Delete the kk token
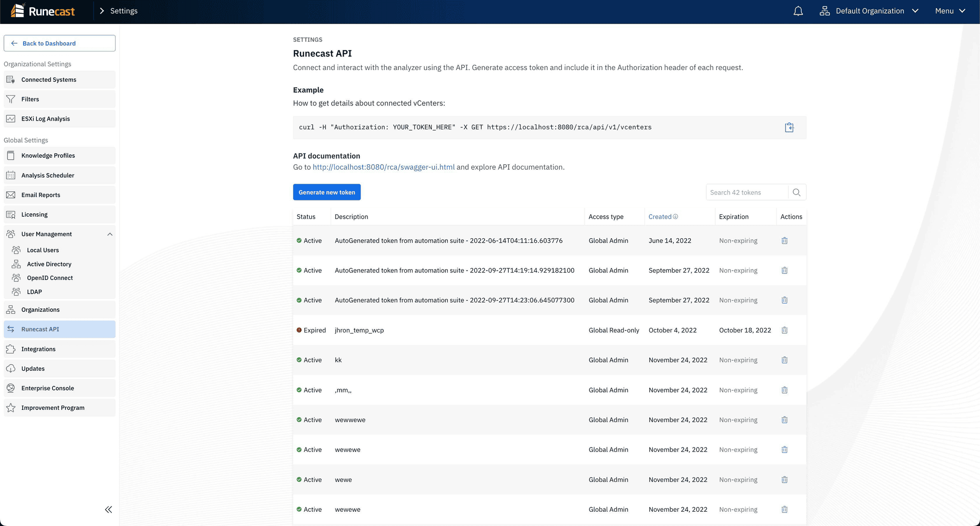This screenshot has width=980, height=526. (x=784, y=360)
